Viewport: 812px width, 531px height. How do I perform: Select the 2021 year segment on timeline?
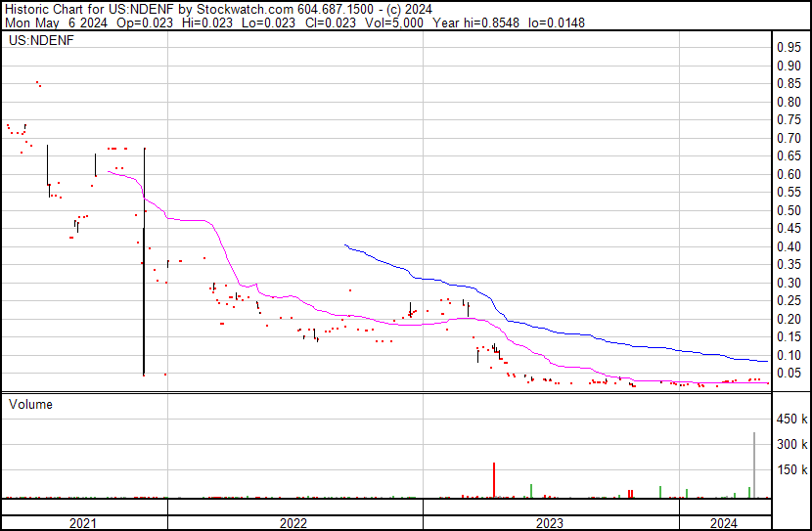tap(84, 522)
